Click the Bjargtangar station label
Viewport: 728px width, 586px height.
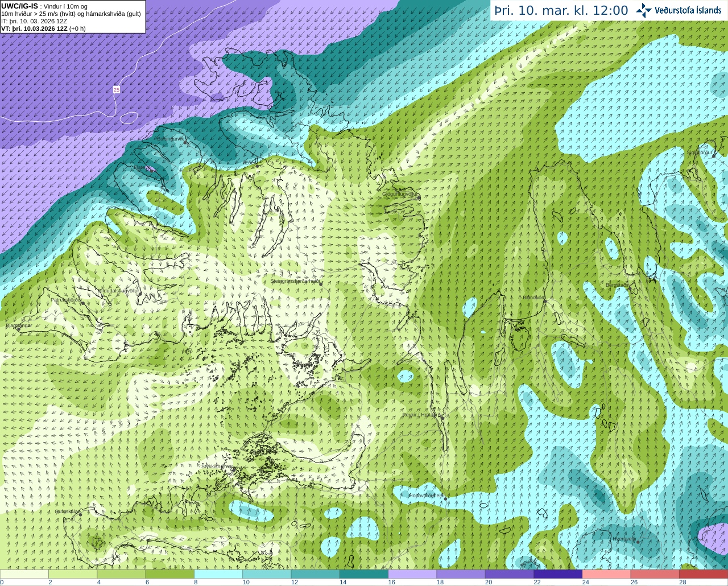tap(19, 325)
